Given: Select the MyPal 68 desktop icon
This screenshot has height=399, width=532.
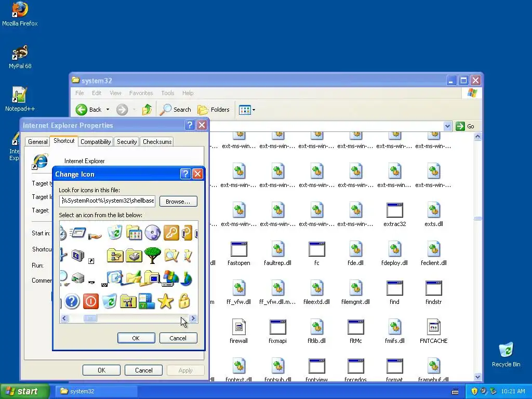Looking at the screenshot, I should click(20, 57).
